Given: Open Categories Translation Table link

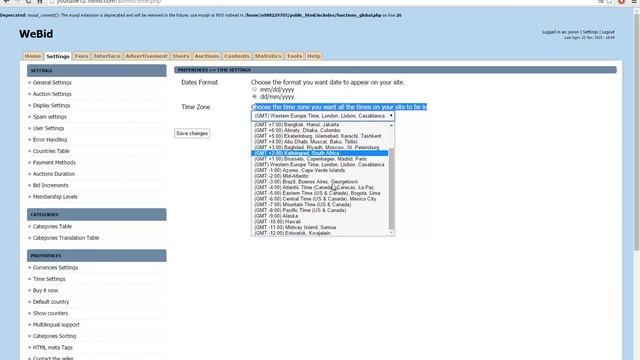Looking at the screenshot, I should (x=66, y=238).
